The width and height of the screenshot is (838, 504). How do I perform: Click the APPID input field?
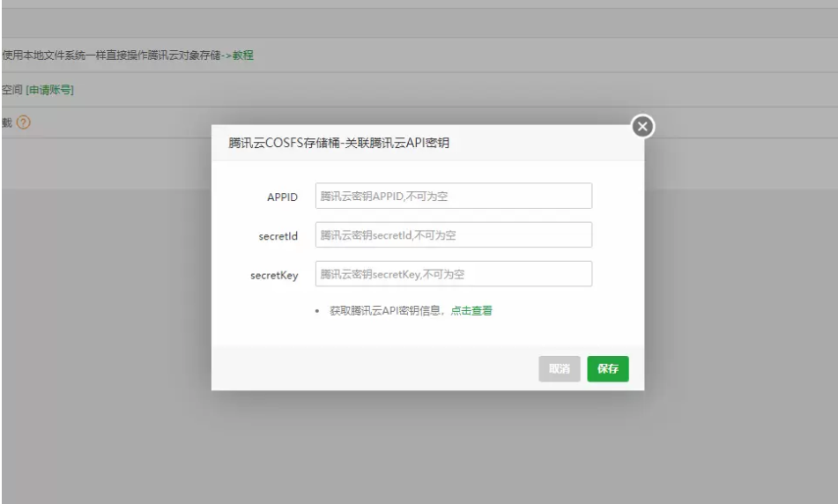point(453,196)
